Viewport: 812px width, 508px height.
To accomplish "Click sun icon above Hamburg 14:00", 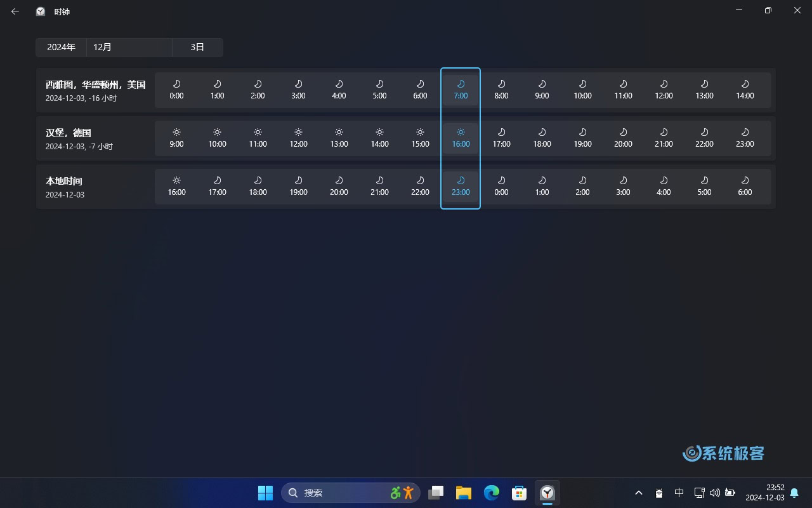I will [x=379, y=132].
